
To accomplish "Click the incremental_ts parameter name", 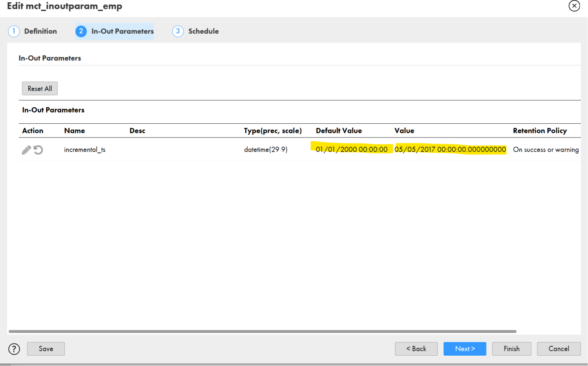I will pos(85,150).
